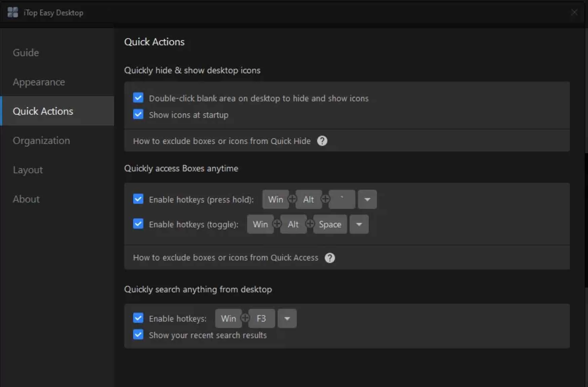Uncheck Double-click blank area to hide icons
588x387 pixels.
[x=138, y=97]
